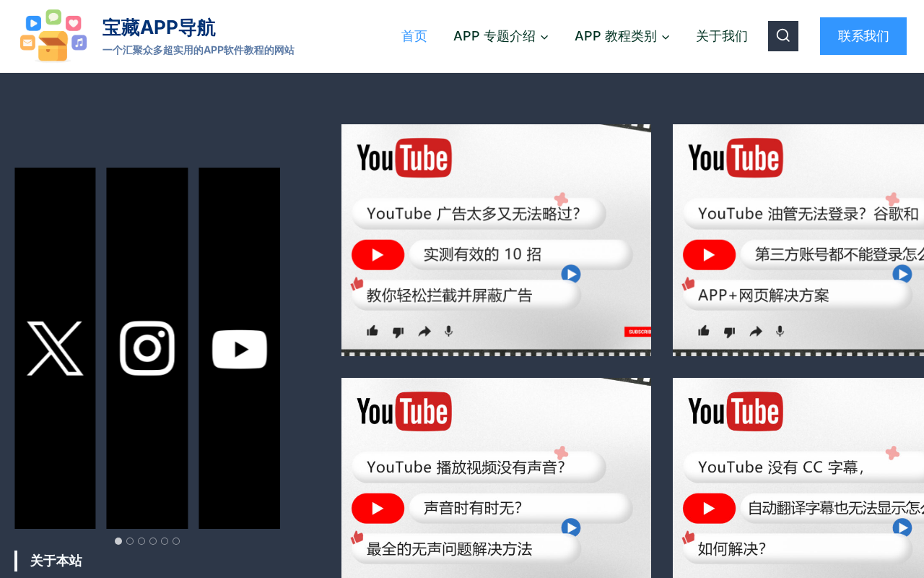The image size is (924, 578).
Task: Click the 宝藏APP导航 site logo icon
Action: (53, 36)
